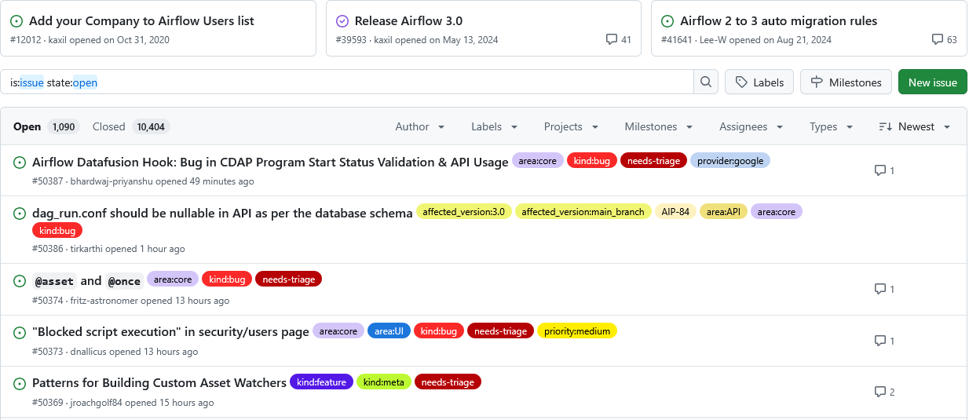The height and width of the screenshot is (420, 980).
Task: Open pinned issue Airflow 2 to 3 auto migration rules
Action: point(779,21)
